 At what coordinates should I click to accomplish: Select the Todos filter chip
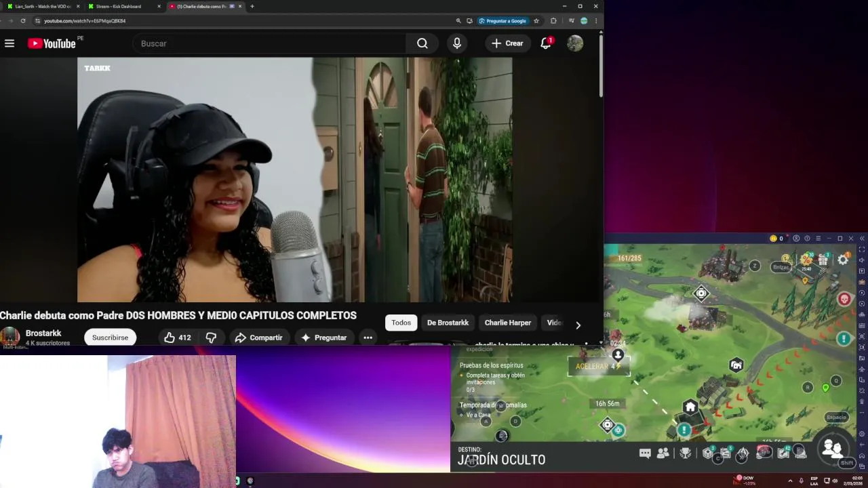click(401, 323)
